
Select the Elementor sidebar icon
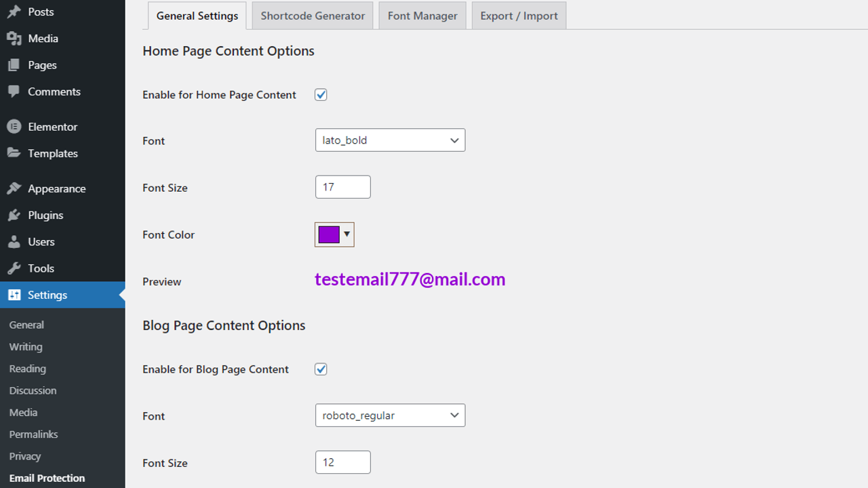point(15,126)
